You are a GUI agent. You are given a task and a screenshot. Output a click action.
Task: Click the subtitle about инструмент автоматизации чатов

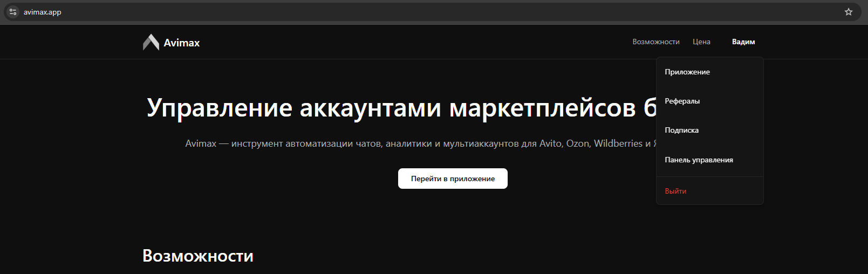(x=421, y=143)
